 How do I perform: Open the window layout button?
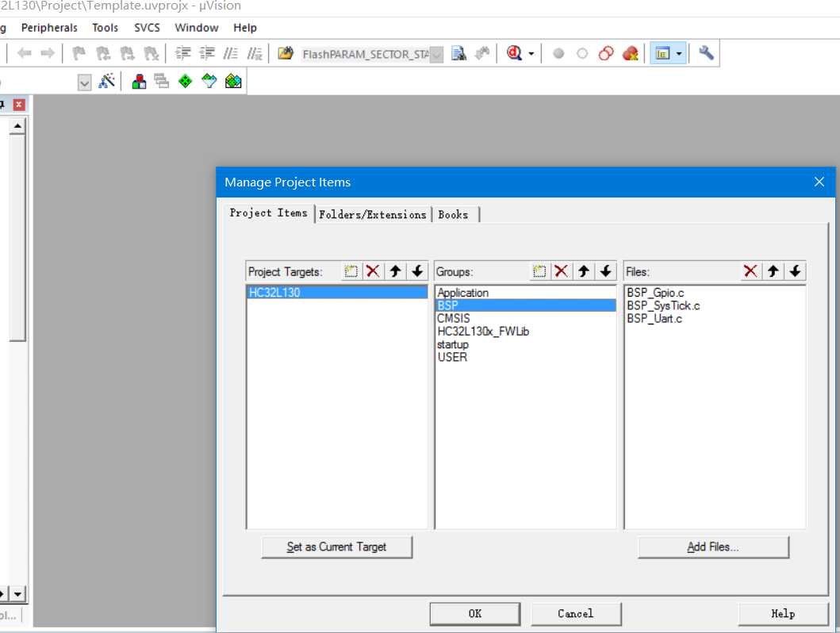coord(662,54)
